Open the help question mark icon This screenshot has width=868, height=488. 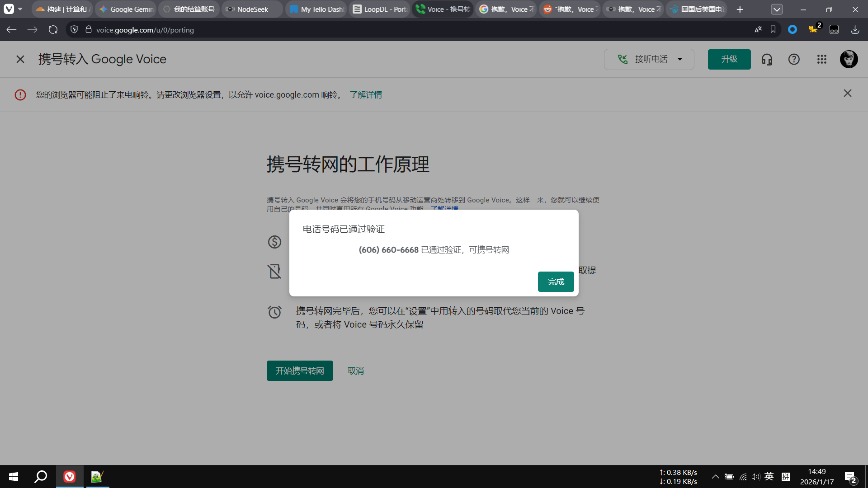tap(794, 59)
